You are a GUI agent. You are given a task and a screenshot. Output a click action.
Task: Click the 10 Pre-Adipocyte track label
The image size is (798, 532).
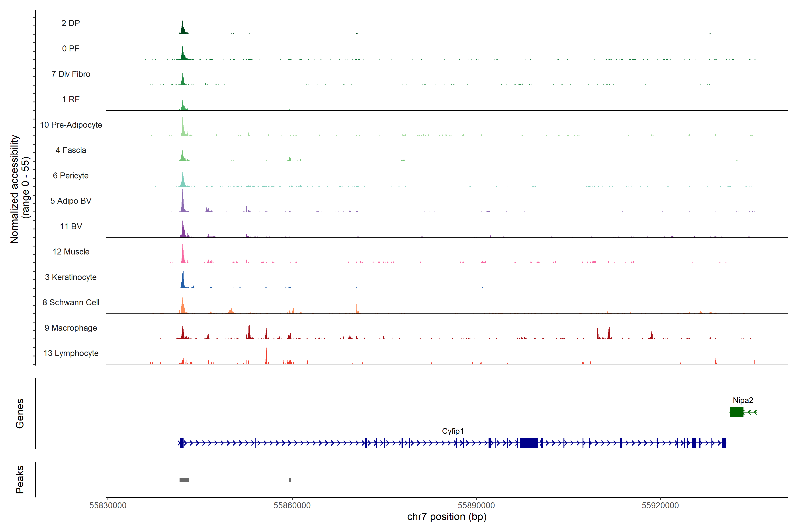pyautogui.click(x=71, y=125)
